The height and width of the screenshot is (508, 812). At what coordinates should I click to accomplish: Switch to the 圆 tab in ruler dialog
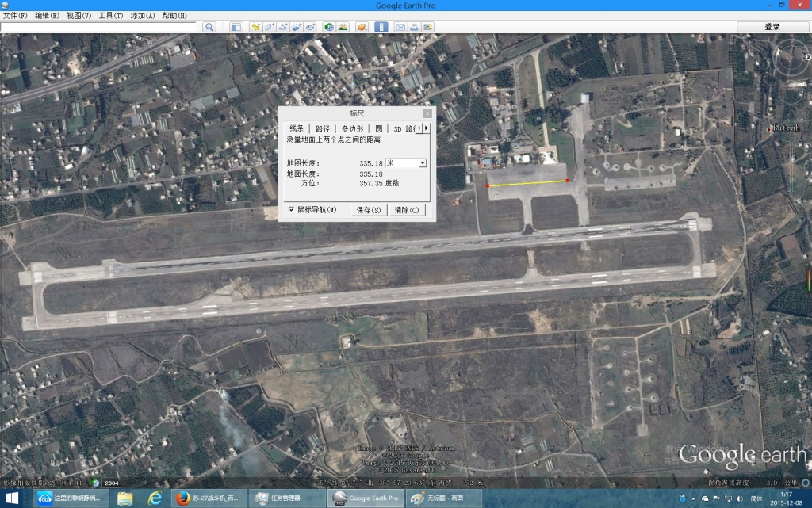click(378, 128)
